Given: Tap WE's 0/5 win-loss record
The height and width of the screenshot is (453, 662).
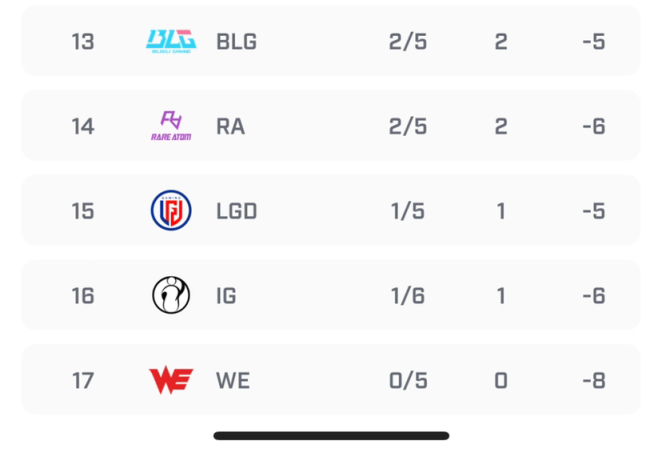Looking at the screenshot, I should [408, 381].
